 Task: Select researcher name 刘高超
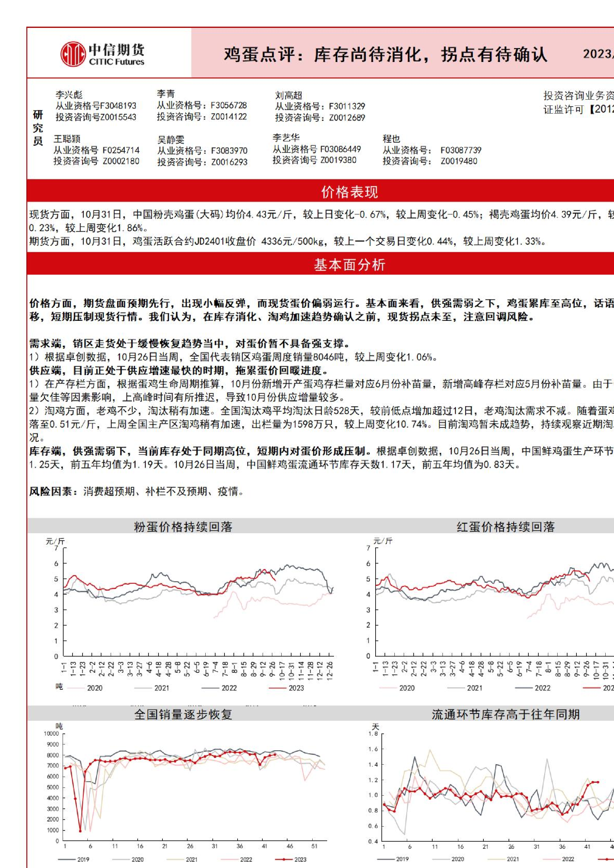tap(288, 95)
